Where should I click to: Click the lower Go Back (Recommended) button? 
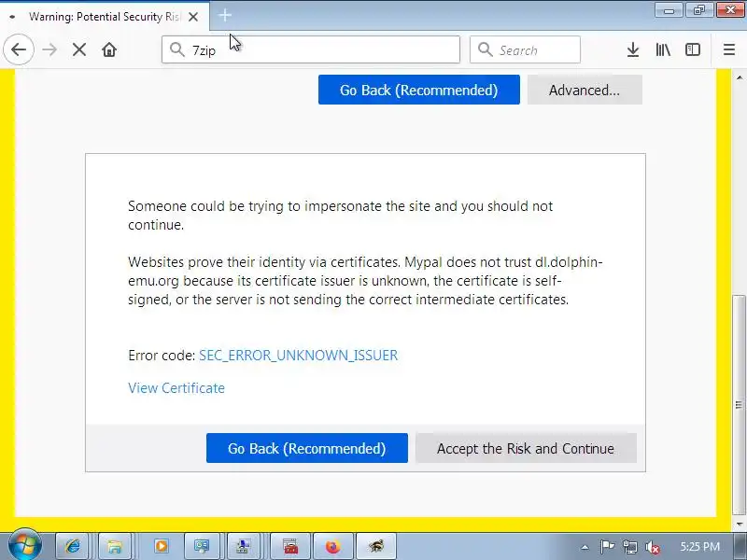click(x=307, y=448)
